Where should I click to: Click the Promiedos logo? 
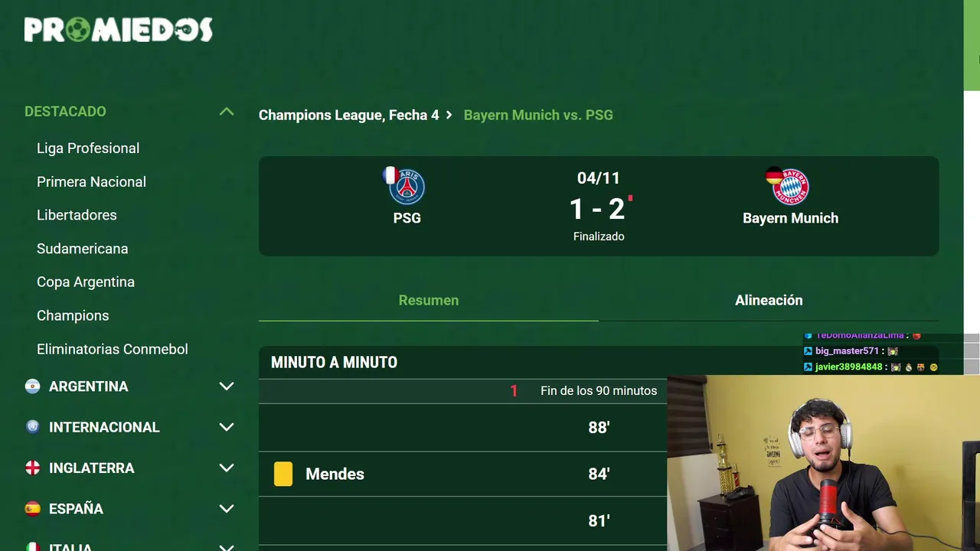[x=119, y=30]
